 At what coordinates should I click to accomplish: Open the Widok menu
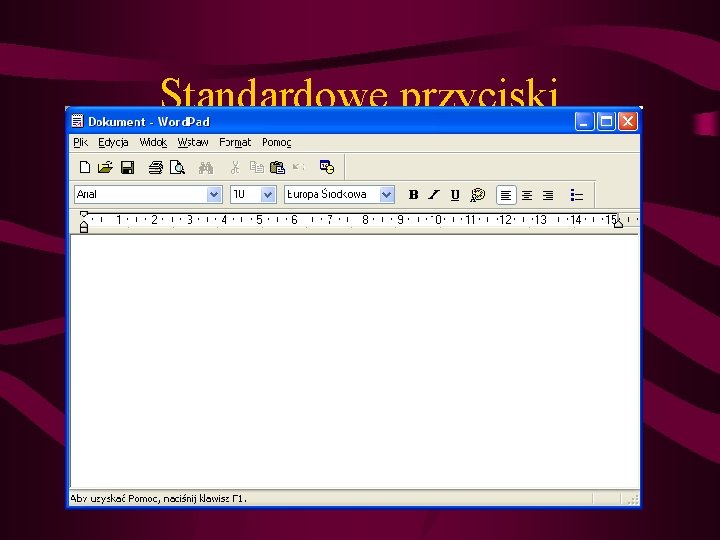click(x=153, y=142)
